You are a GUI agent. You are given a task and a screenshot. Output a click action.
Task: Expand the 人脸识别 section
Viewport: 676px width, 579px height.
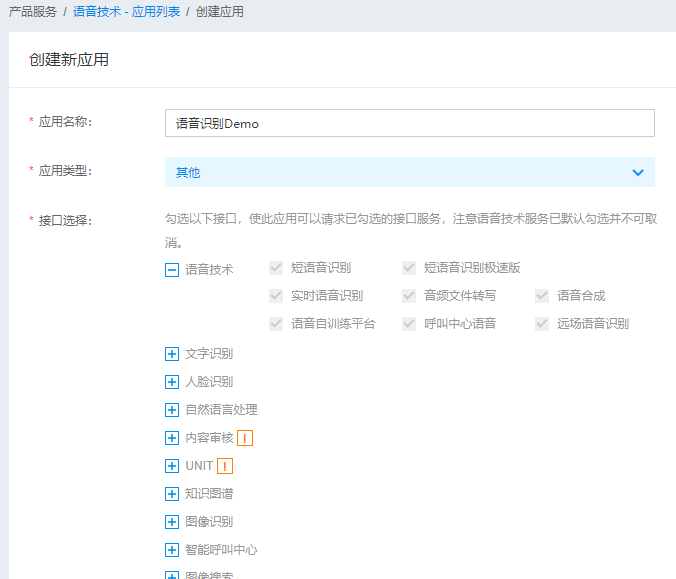(x=172, y=382)
